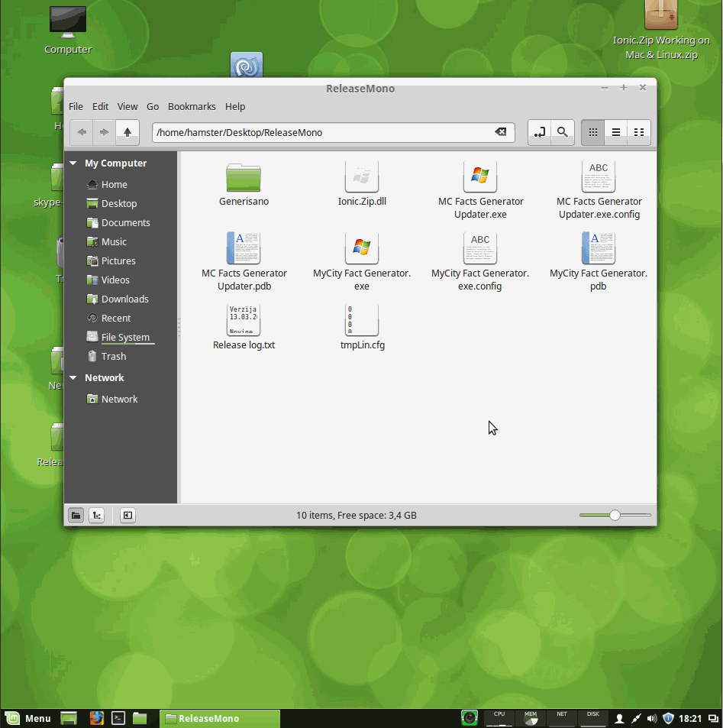Open the Go menu

153,107
